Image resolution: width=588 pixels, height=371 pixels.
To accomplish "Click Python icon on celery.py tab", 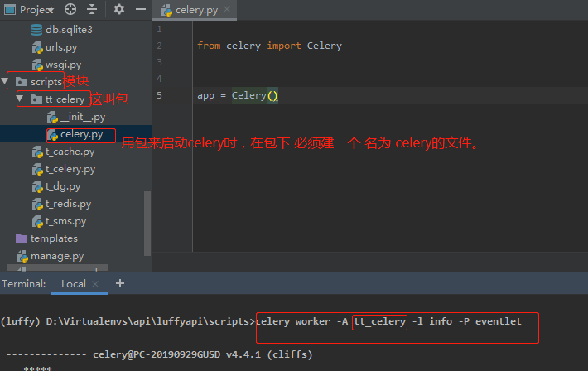I will [x=166, y=10].
